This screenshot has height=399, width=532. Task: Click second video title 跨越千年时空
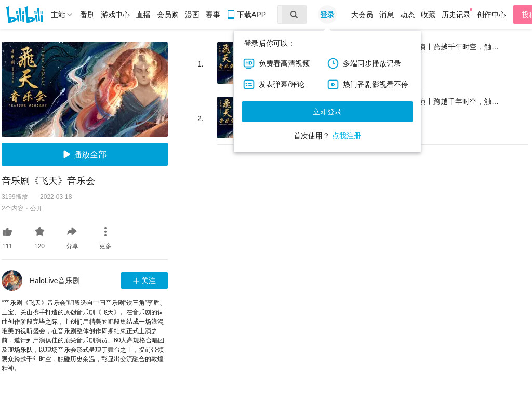pyautogui.click(x=460, y=101)
